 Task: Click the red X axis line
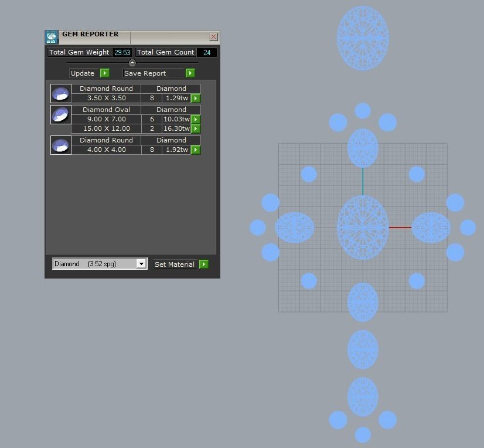click(x=400, y=228)
